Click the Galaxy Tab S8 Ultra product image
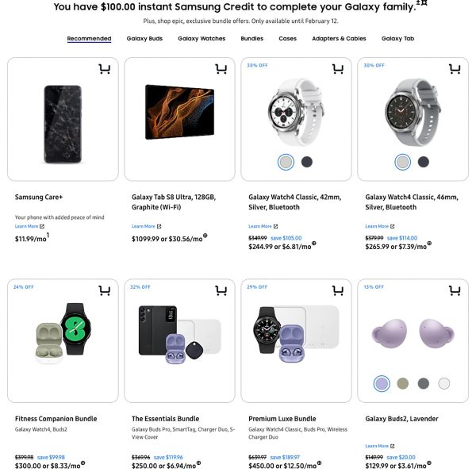This screenshot has width=476, height=476. pos(179,113)
